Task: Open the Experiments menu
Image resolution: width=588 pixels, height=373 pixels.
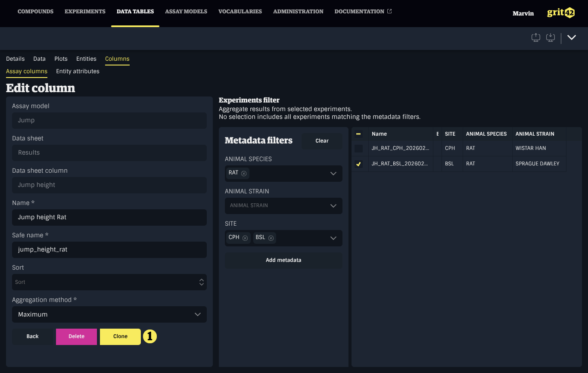Action: coord(85,12)
